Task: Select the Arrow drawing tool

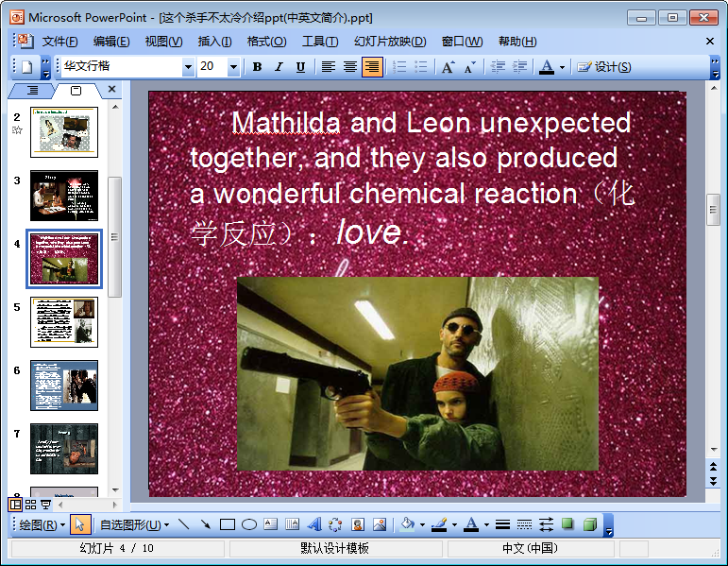Action: click(205, 524)
